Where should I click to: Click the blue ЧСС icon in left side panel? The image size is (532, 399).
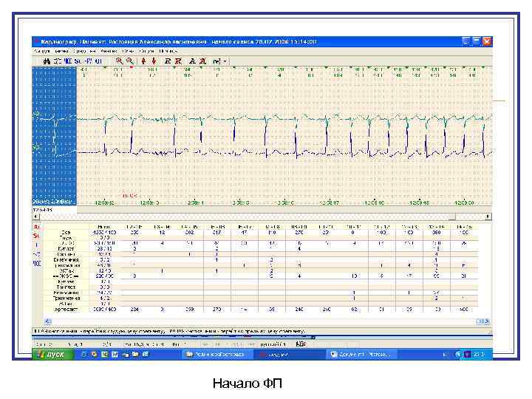[37, 263]
